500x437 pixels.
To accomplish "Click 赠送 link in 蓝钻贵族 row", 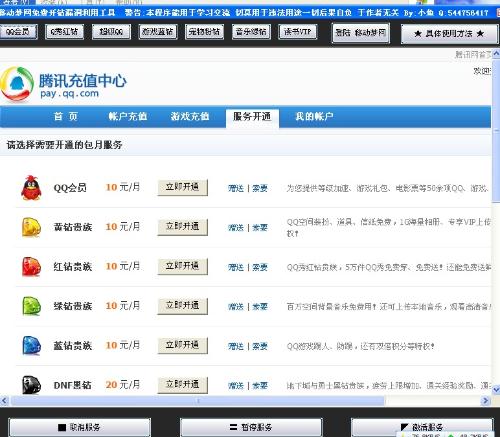I will coord(236,346).
